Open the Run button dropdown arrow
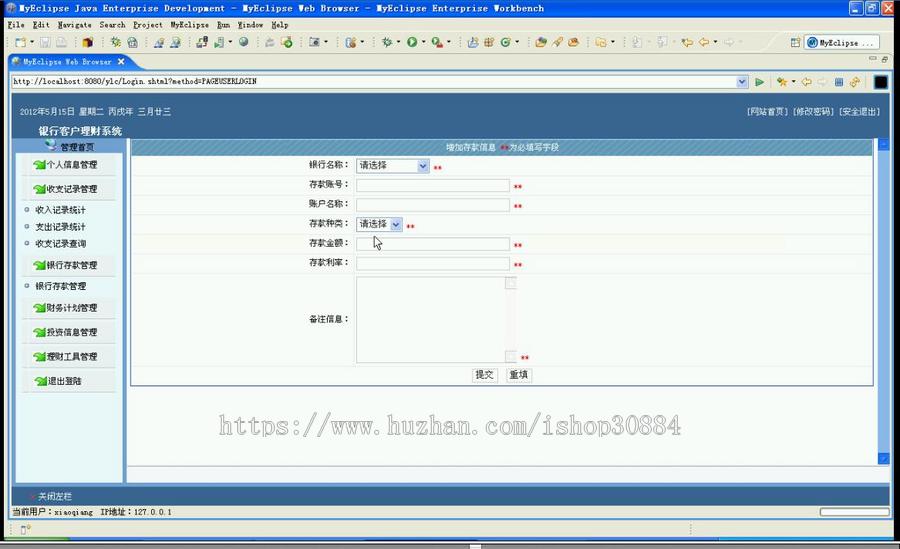 point(424,42)
